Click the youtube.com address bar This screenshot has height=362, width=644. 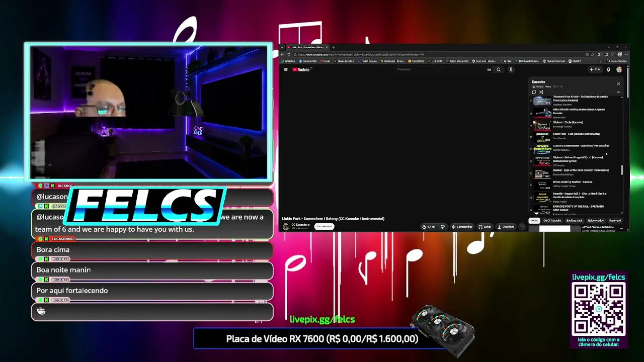click(x=438, y=54)
